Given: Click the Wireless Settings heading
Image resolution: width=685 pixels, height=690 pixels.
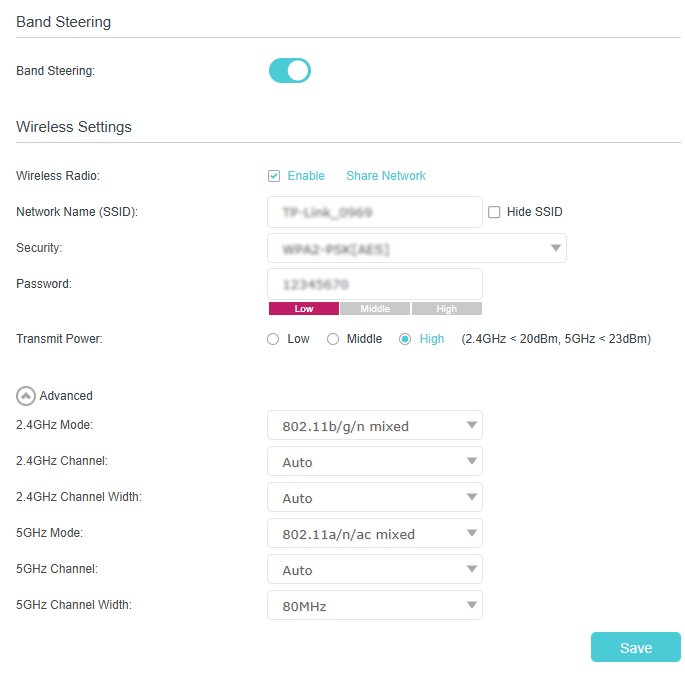Looking at the screenshot, I should pos(74,127).
